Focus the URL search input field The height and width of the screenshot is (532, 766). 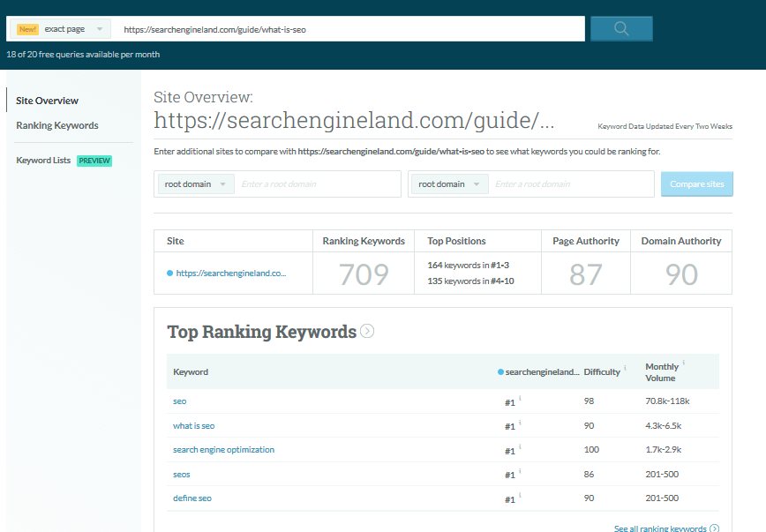(349, 29)
